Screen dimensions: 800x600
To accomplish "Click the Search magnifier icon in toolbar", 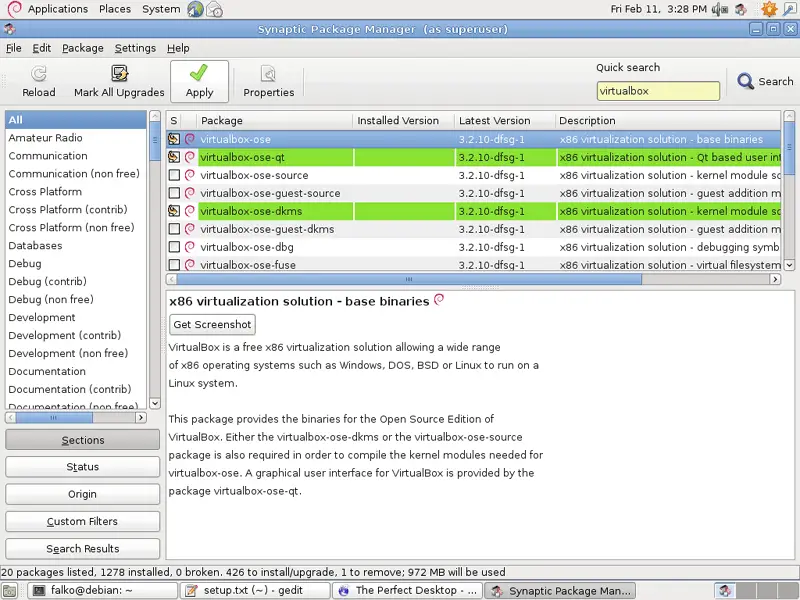I will [745, 81].
